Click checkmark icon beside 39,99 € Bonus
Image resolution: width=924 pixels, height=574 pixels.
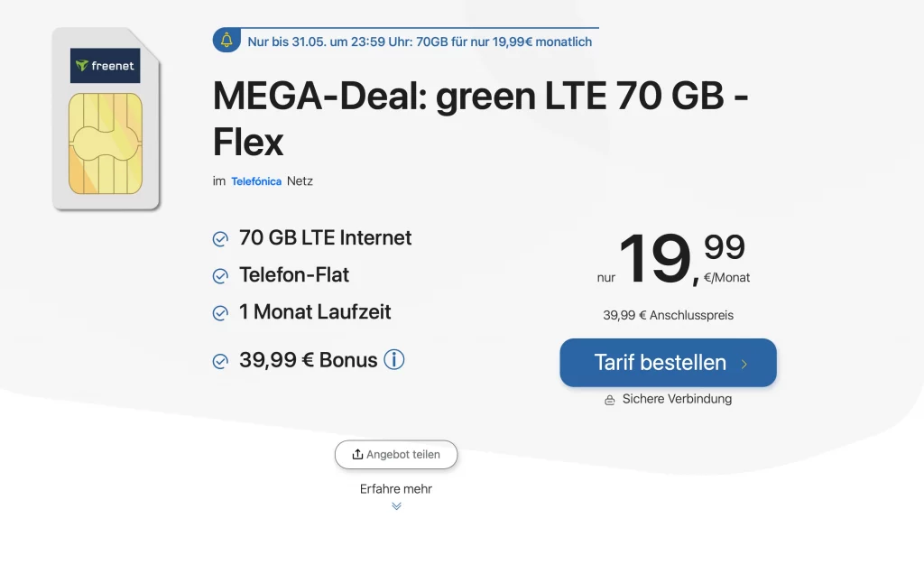coord(220,361)
